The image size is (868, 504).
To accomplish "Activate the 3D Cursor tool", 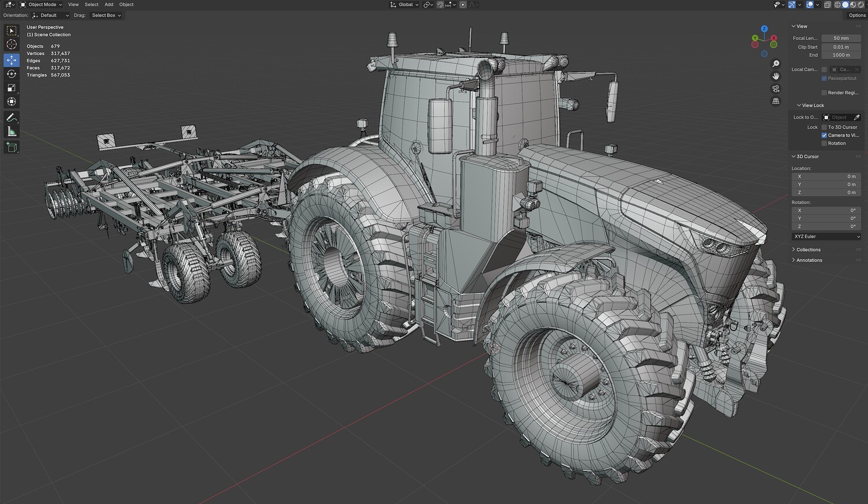I will tap(12, 45).
